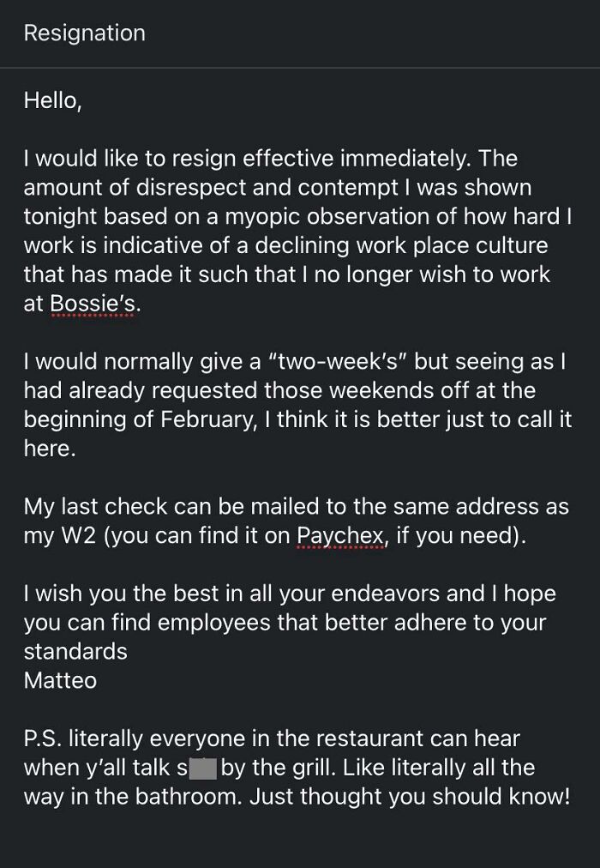
Task: Tap the Resignation subject field
Action: pos(300,33)
